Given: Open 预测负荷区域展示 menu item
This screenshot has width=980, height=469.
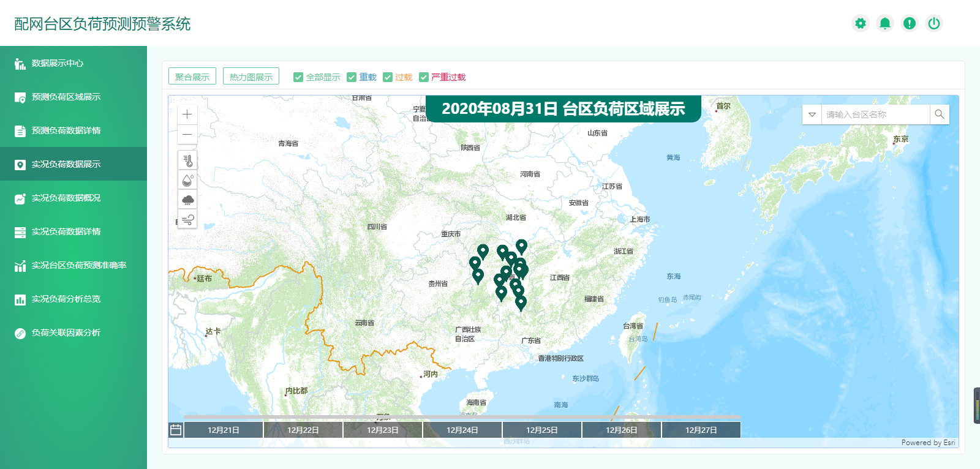Looking at the screenshot, I should pos(73,97).
